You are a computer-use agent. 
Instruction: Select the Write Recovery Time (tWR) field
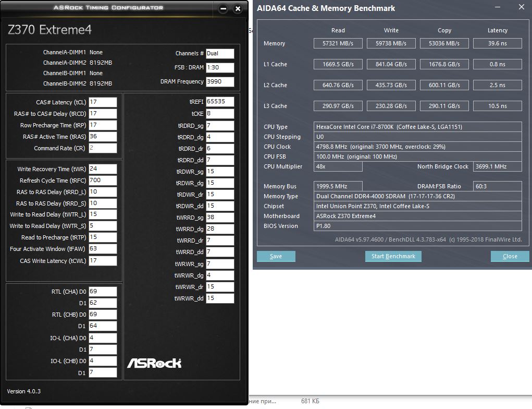103,169
